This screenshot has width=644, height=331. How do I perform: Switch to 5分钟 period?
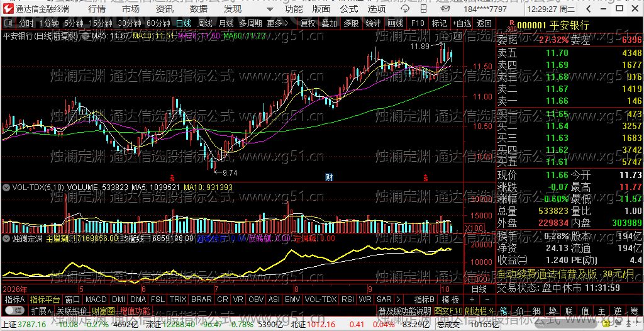[x=73, y=23]
